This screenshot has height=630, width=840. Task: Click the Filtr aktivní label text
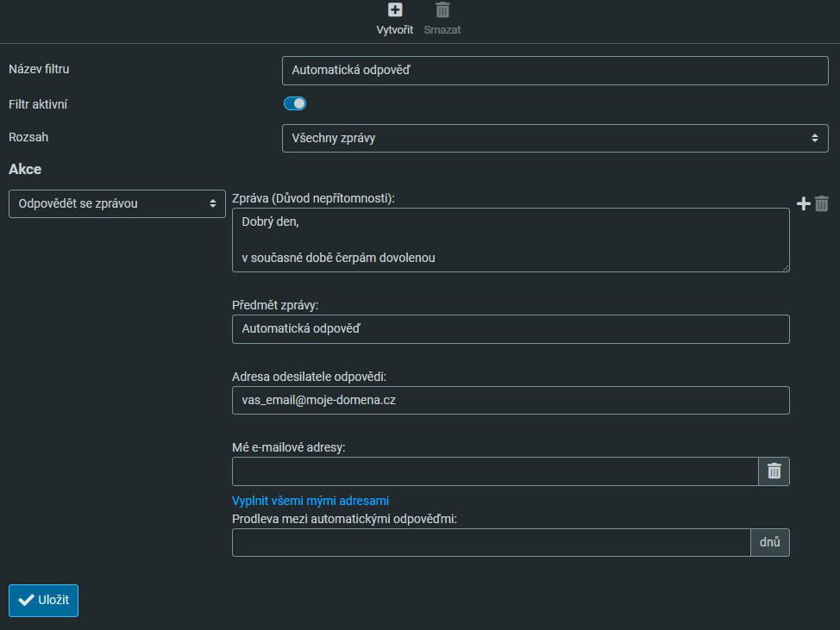(x=38, y=104)
